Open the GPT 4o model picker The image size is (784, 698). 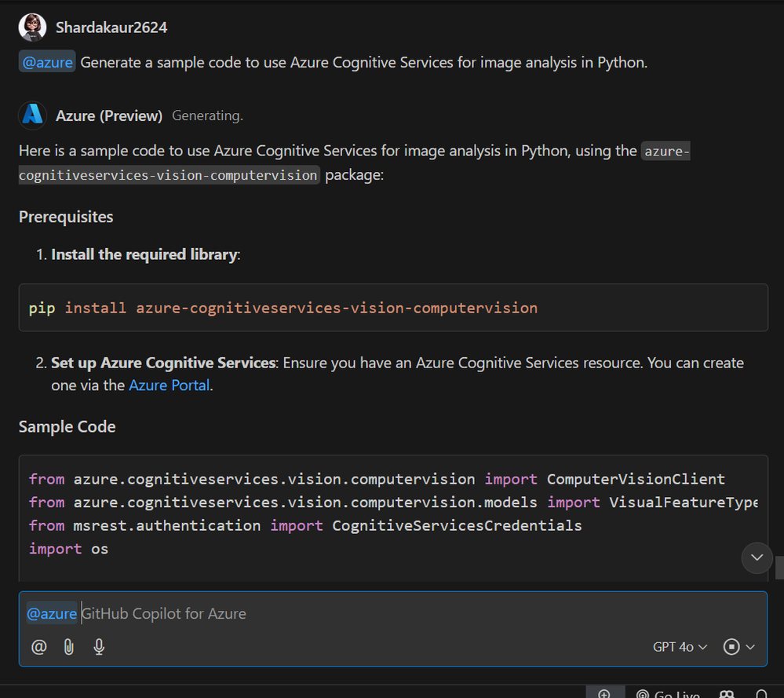(x=680, y=647)
